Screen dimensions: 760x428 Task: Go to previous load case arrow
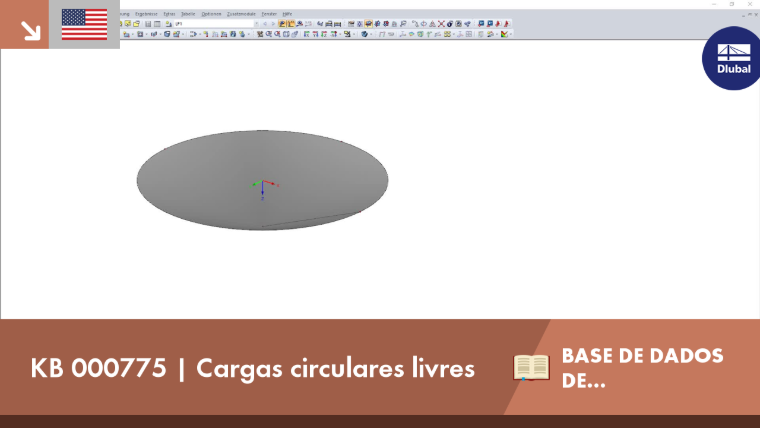(x=265, y=23)
